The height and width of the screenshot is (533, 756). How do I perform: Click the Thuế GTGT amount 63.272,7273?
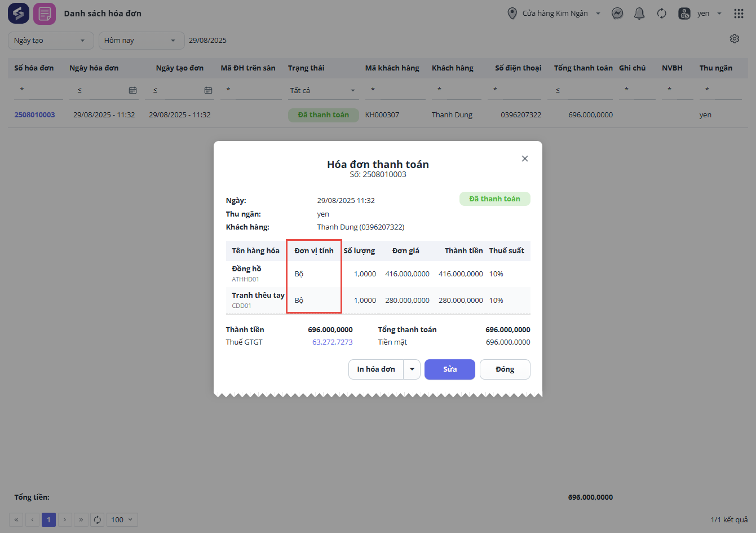[x=332, y=342]
